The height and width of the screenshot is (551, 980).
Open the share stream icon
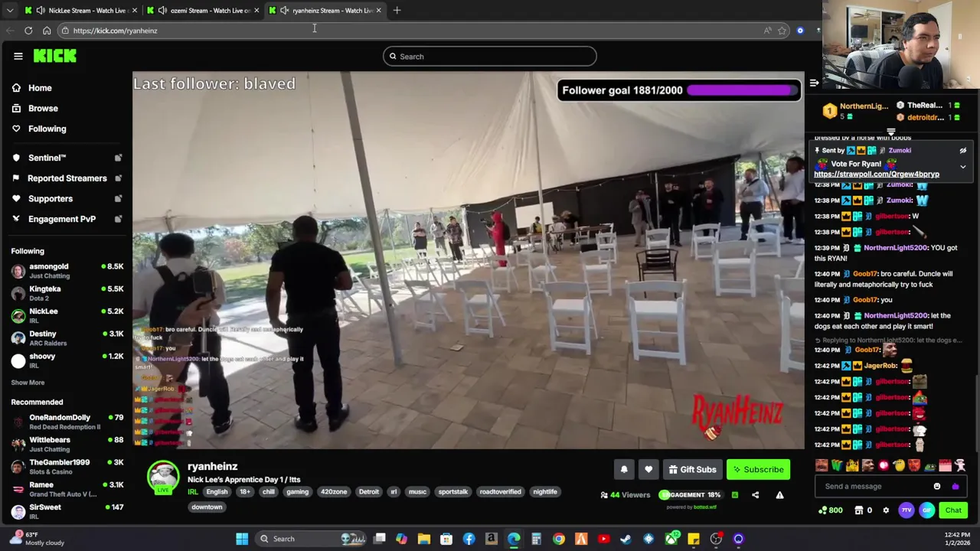tap(755, 495)
